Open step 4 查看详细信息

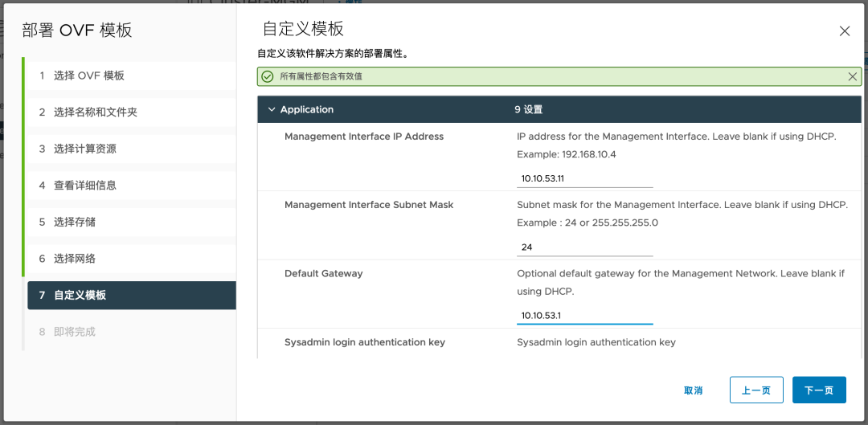(84, 186)
